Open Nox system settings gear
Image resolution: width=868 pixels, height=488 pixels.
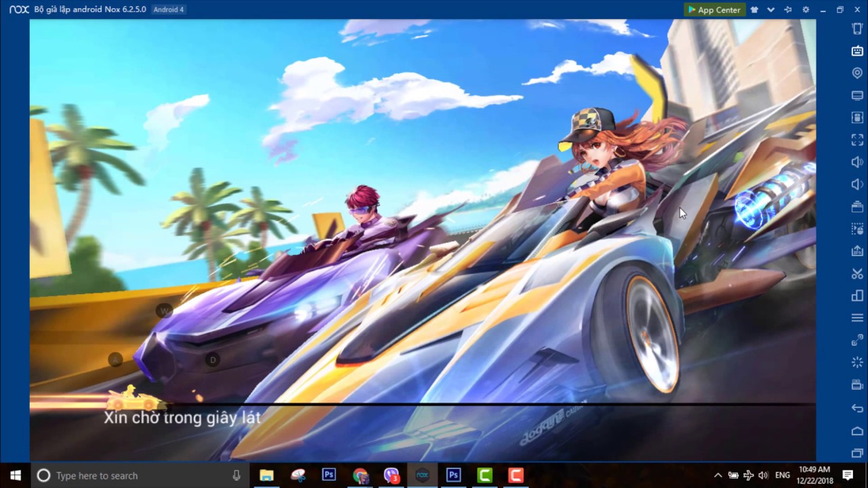point(806,9)
